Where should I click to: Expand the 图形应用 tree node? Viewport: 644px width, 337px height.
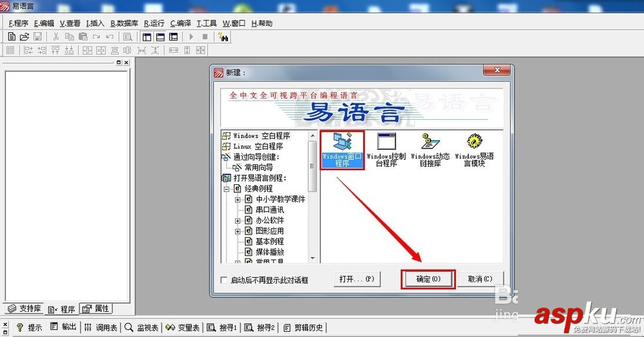[238, 231]
